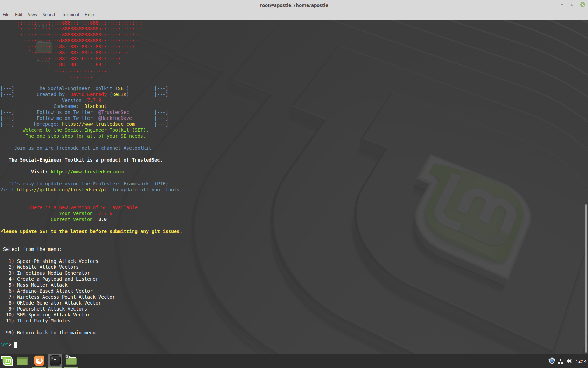Image resolution: width=588 pixels, height=368 pixels.
Task: Click the @TrustedSec Twitter handle
Action: [x=114, y=113]
